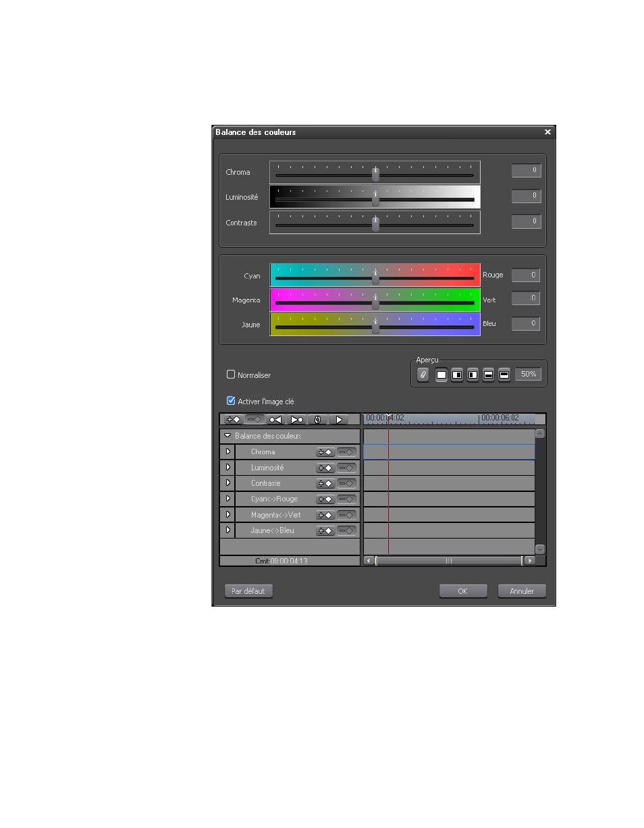This screenshot has height=828, width=644.
Task: Collapse the Balance des couleurs group
Action: point(227,436)
